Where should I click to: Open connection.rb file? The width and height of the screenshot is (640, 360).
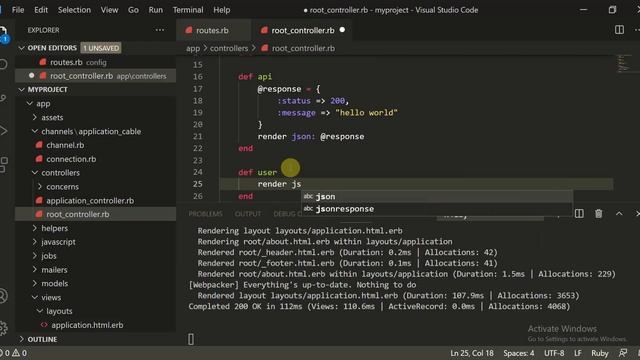[96, 159]
